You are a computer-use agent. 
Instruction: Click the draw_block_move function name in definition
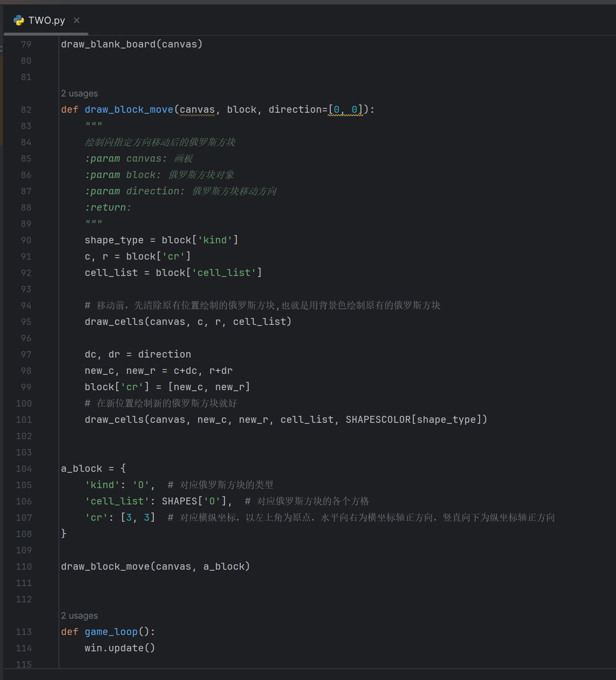click(129, 109)
